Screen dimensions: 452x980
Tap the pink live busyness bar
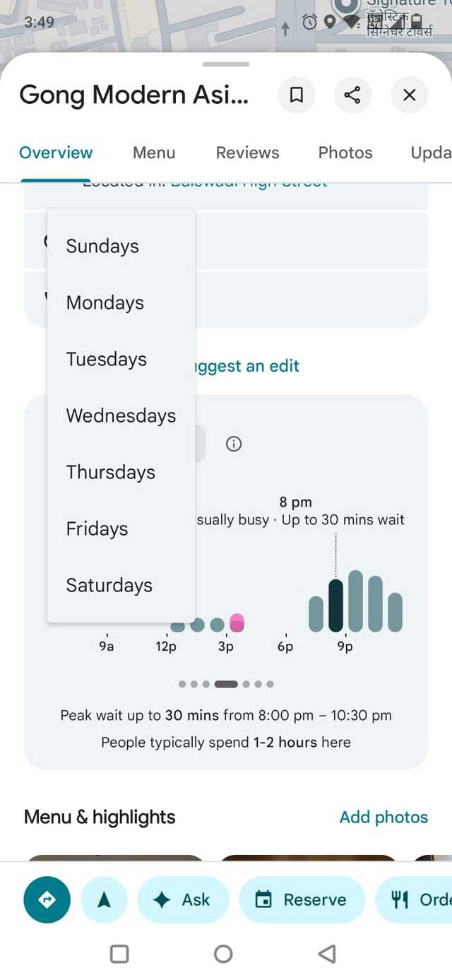237,623
